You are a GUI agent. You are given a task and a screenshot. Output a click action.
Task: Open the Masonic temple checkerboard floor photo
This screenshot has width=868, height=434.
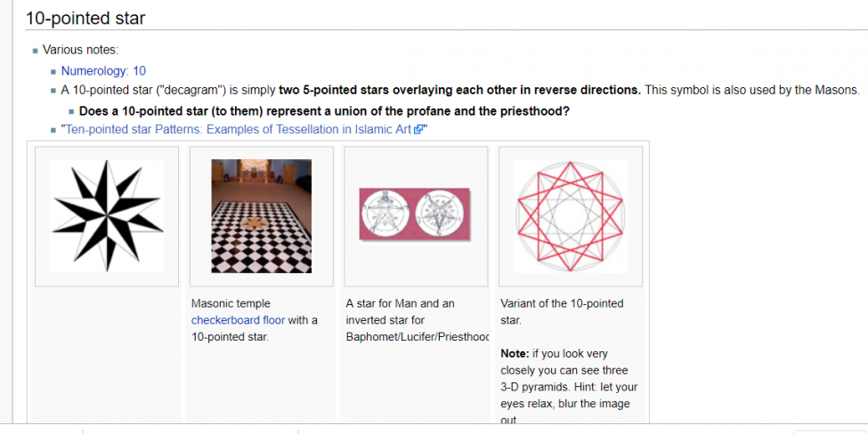261,216
